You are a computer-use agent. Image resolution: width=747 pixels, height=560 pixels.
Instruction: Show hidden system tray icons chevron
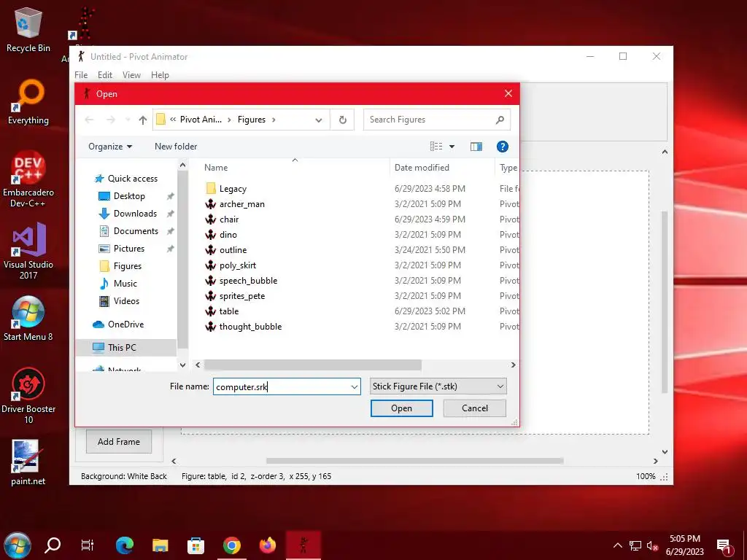(617, 545)
